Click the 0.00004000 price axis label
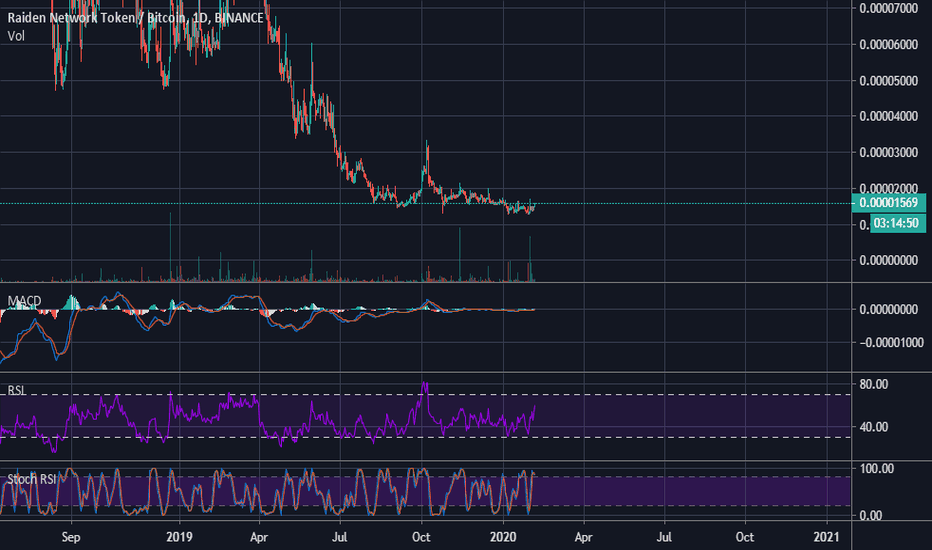 click(x=889, y=117)
